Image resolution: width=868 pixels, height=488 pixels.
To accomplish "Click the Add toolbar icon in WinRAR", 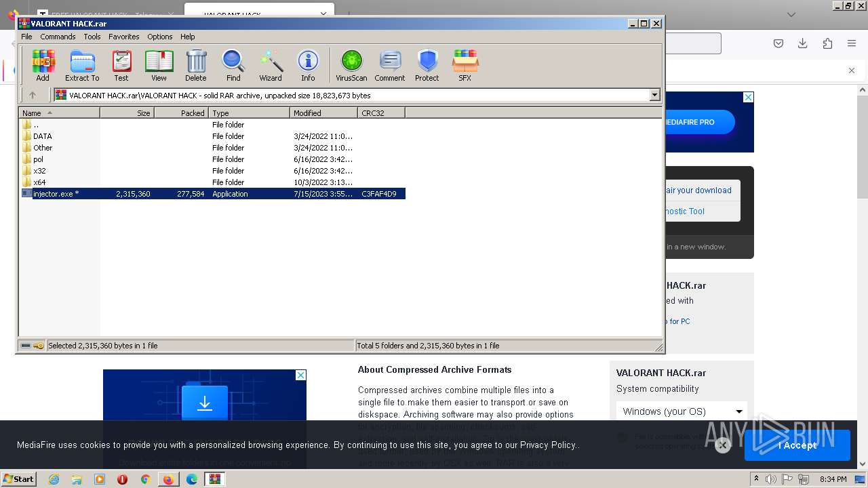I will 43,66.
